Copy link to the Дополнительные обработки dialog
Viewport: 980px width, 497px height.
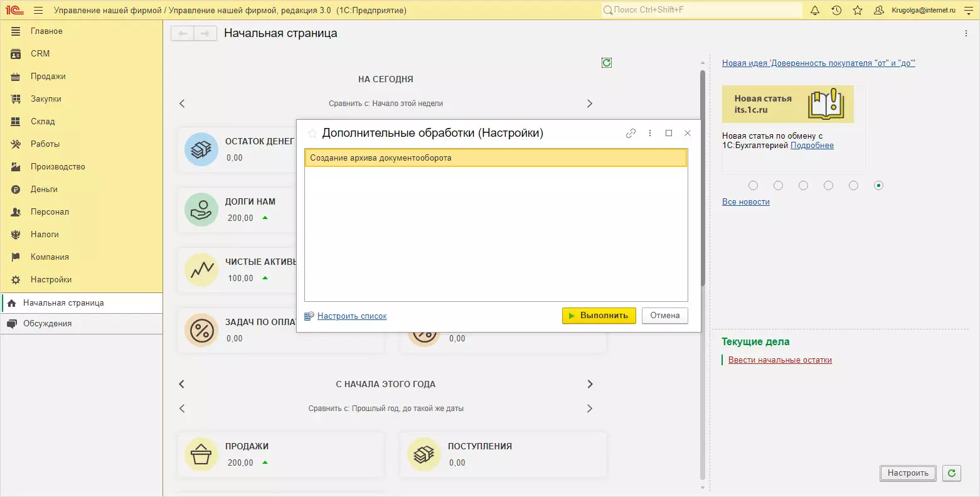coord(631,133)
